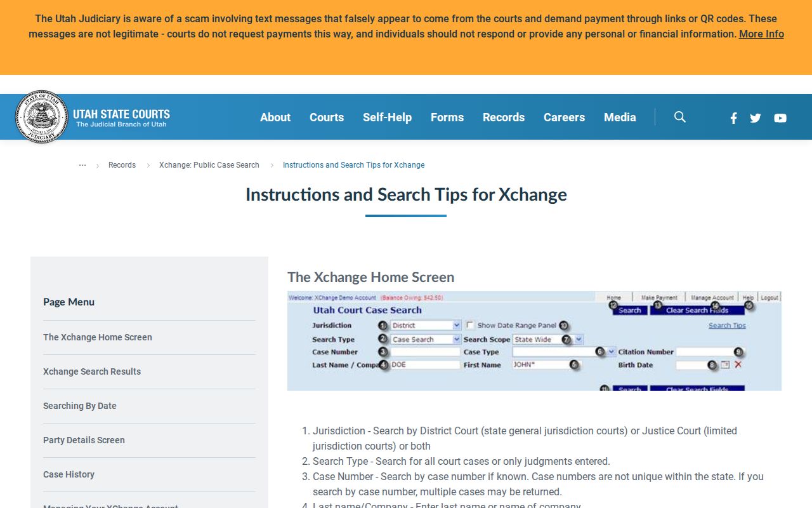
Task: Jump to Case History section
Action: [69, 474]
